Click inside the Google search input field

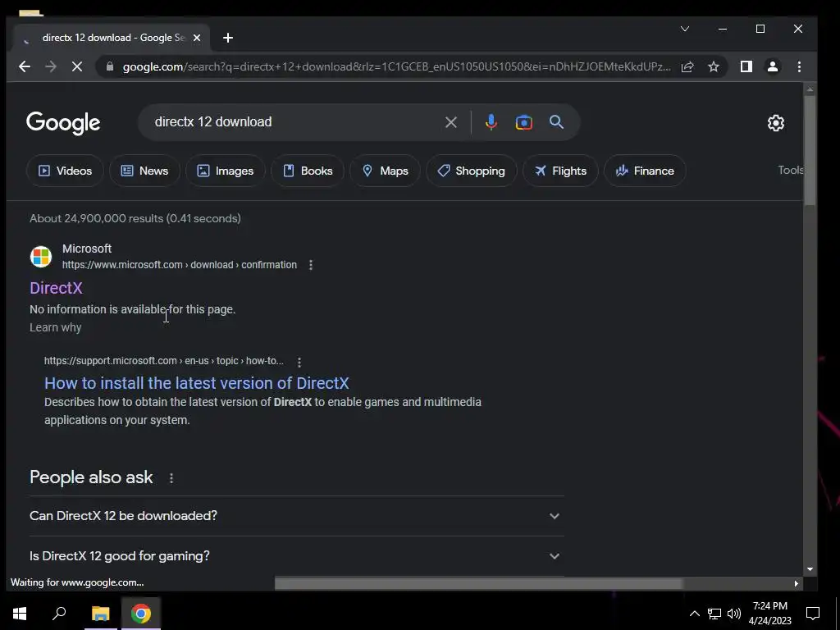[294, 122]
